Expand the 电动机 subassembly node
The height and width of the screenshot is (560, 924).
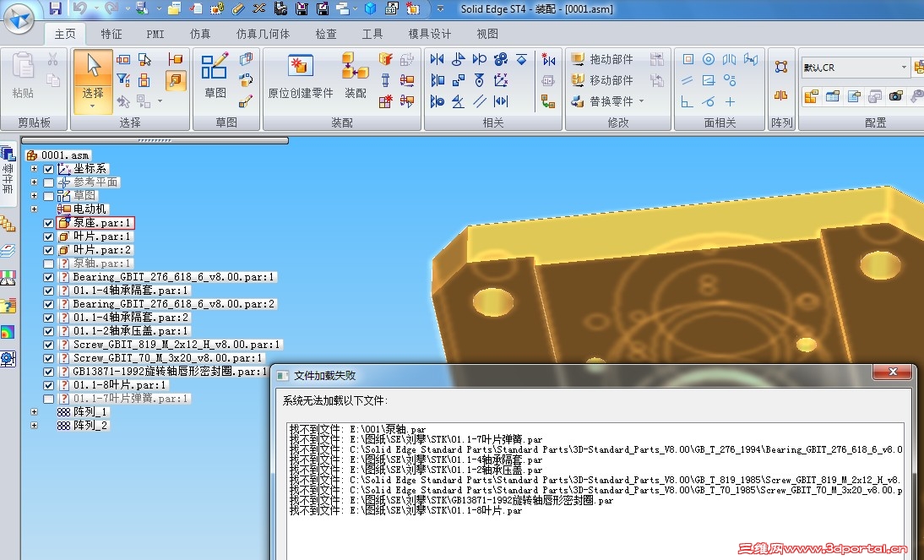tap(34, 209)
